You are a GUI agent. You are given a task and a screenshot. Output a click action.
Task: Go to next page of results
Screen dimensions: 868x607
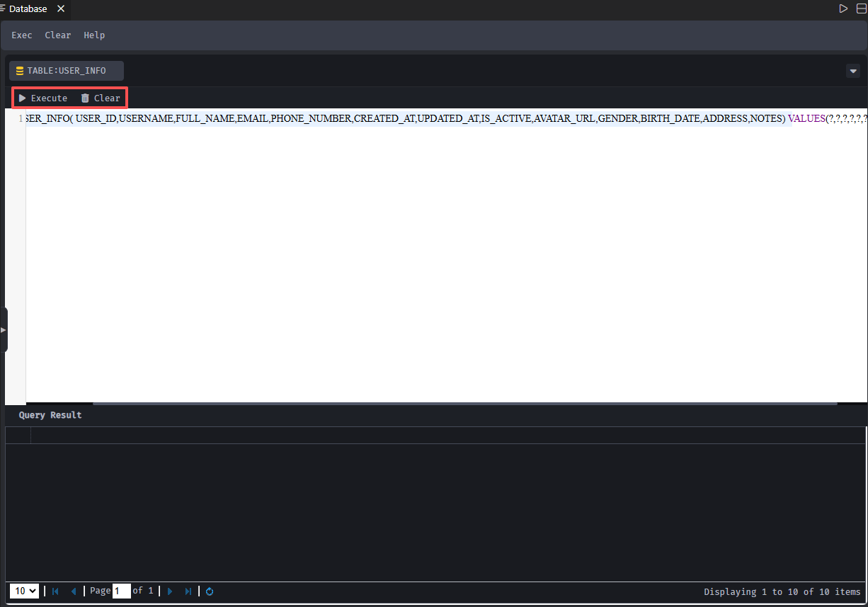tap(170, 591)
